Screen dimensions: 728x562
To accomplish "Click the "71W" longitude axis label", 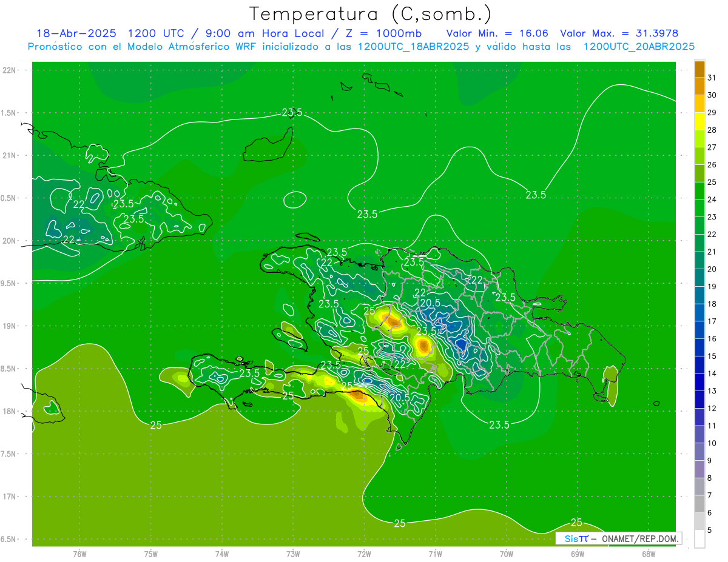I will click(x=435, y=554).
